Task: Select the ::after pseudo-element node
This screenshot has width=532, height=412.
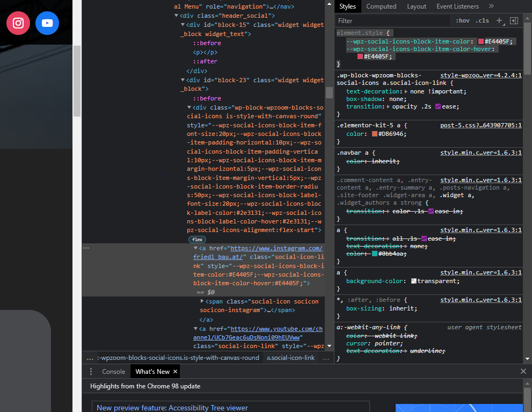Action: pyautogui.click(x=205, y=61)
